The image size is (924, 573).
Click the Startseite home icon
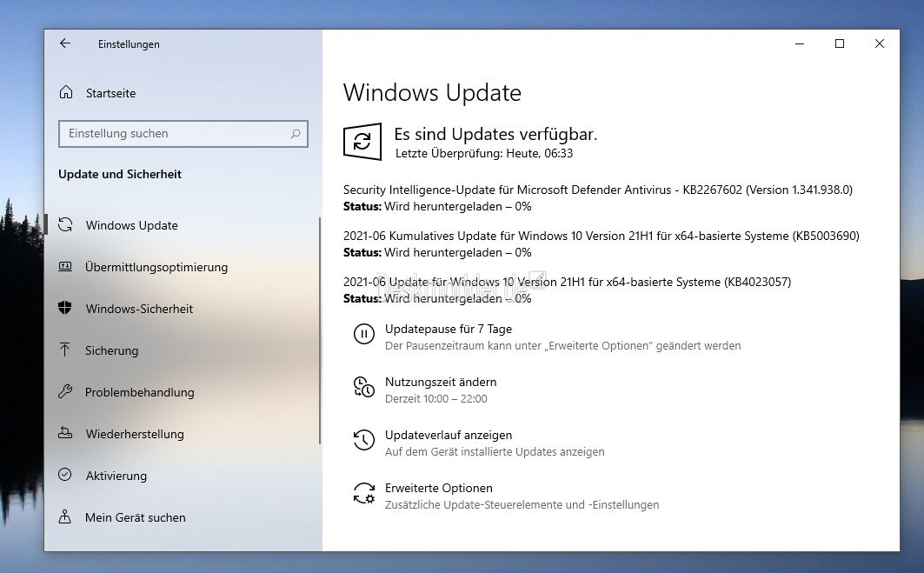(66, 92)
